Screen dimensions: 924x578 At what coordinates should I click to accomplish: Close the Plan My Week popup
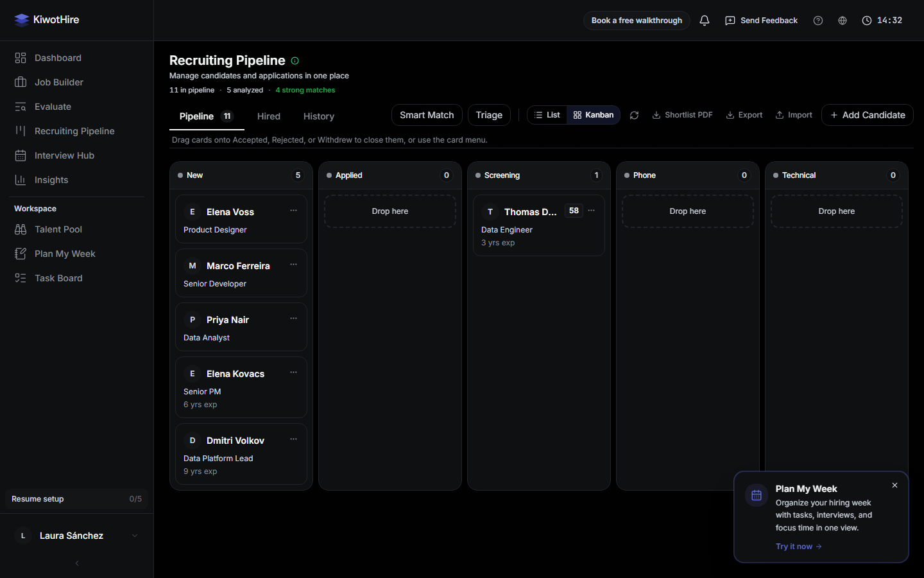pyautogui.click(x=894, y=486)
